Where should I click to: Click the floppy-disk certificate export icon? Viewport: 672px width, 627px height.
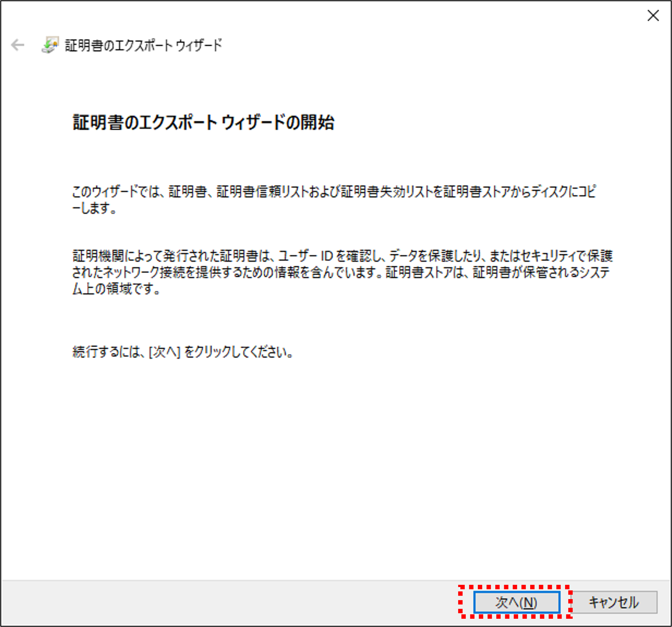(x=51, y=45)
